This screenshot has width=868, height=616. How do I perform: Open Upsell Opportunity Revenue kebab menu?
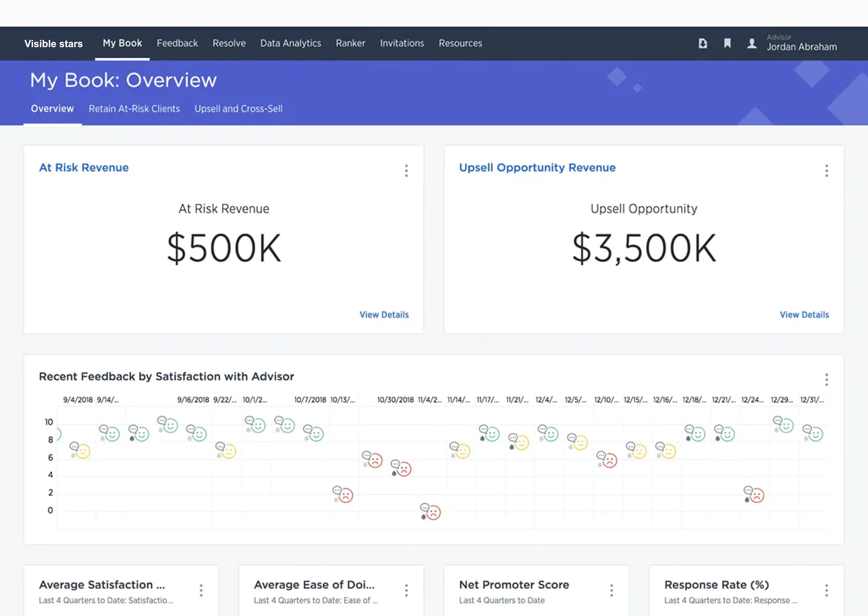826,171
